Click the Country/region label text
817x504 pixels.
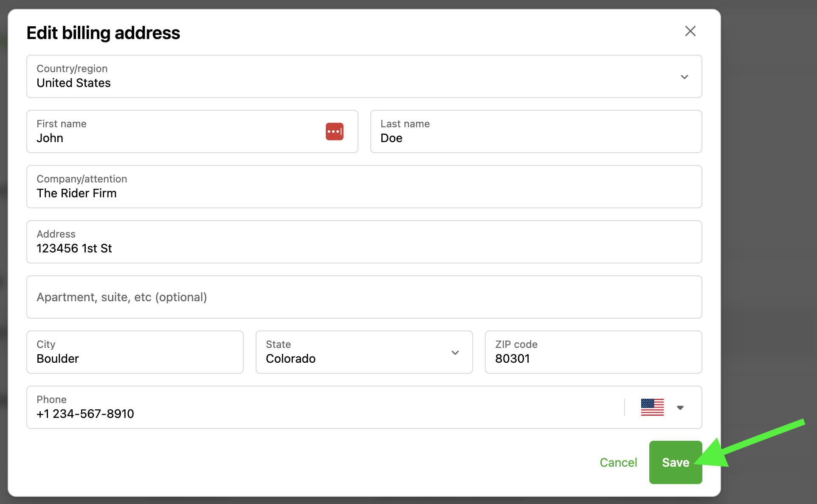pyautogui.click(x=72, y=69)
